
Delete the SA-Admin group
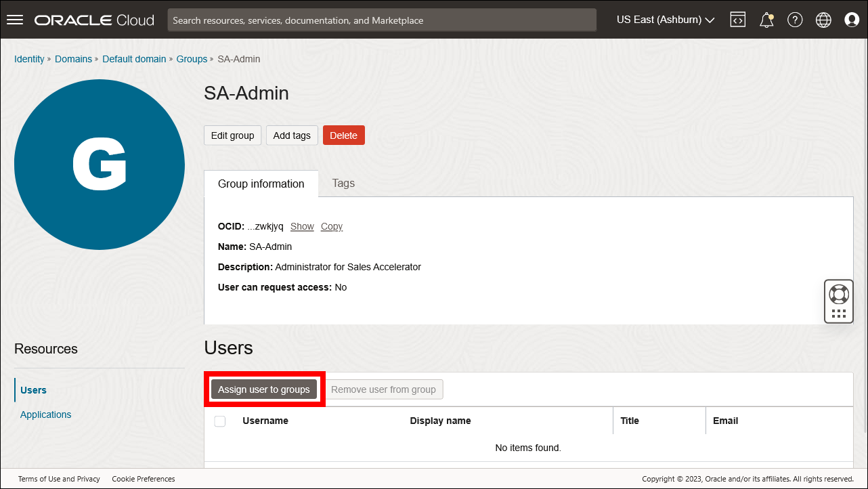343,135
